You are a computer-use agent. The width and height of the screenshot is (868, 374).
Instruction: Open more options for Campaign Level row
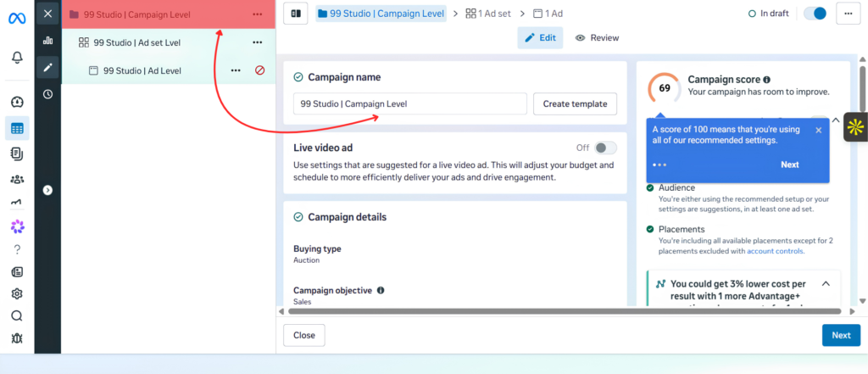[258, 14]
